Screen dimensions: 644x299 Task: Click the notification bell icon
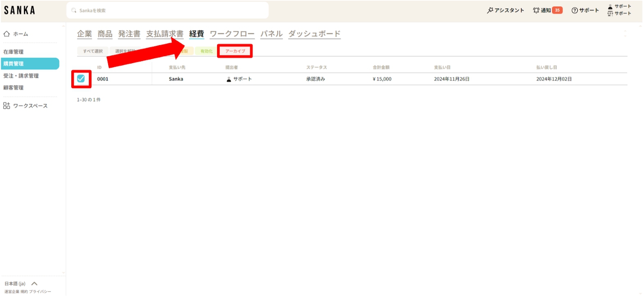point(536,10)
